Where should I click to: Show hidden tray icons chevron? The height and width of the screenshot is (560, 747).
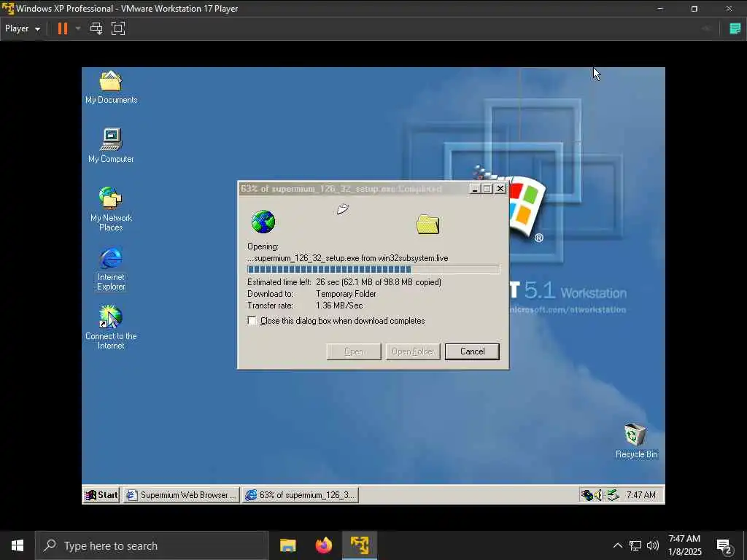pos(617,545)
